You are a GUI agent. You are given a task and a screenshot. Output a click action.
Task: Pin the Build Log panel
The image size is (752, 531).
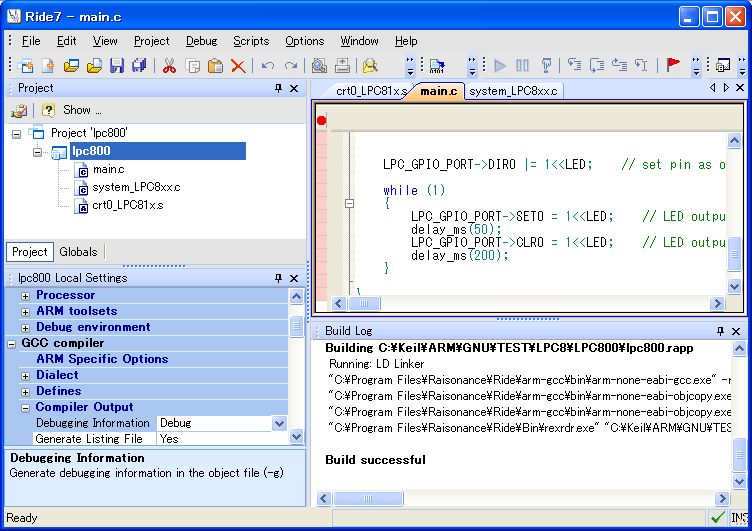(720, 331)
